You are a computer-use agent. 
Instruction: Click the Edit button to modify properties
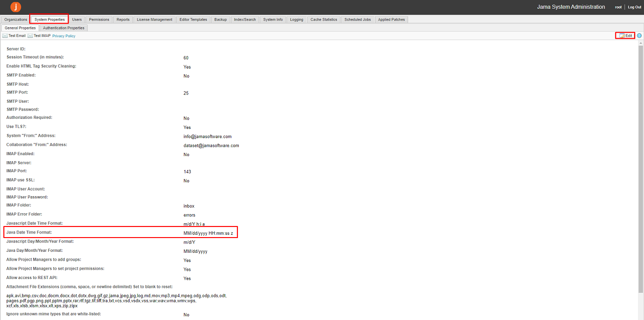[626, 35]
